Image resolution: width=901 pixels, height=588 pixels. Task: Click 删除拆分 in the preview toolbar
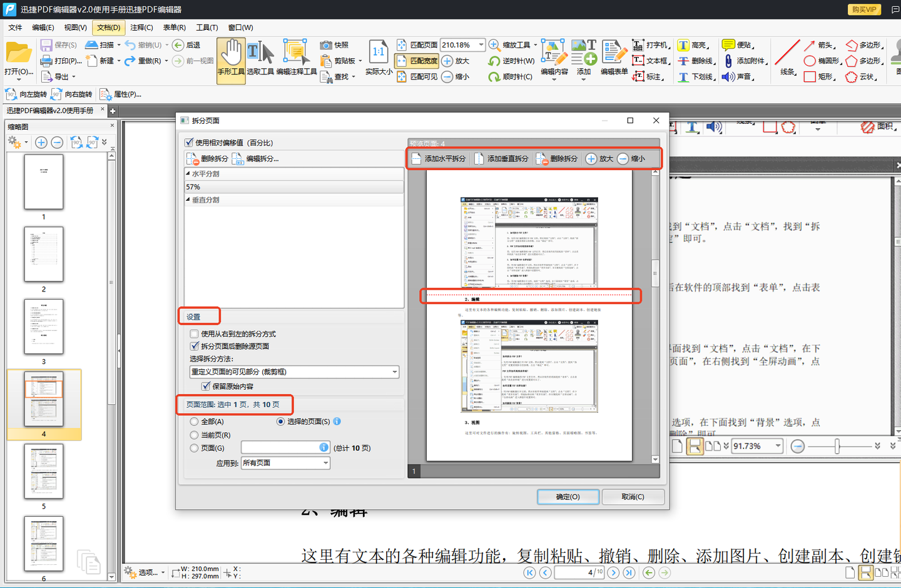click(557, 158)
